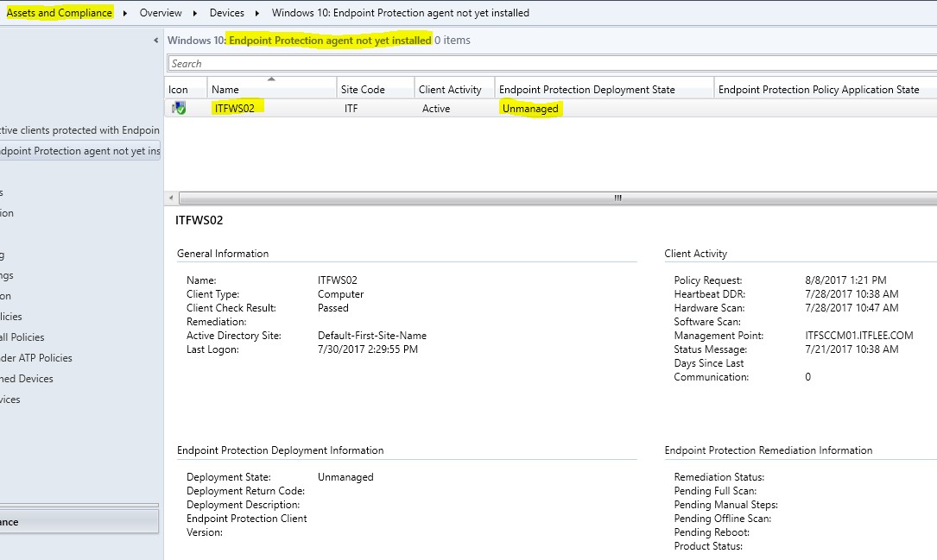
Task: Sort by Site Code column header
Action: pyautogui.click(x=376, y=89)
